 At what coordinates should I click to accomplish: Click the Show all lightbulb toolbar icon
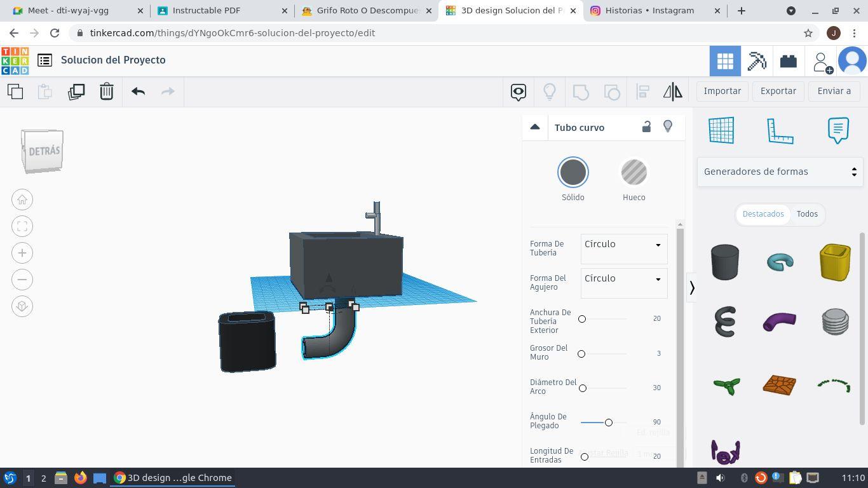pos(550,91)
